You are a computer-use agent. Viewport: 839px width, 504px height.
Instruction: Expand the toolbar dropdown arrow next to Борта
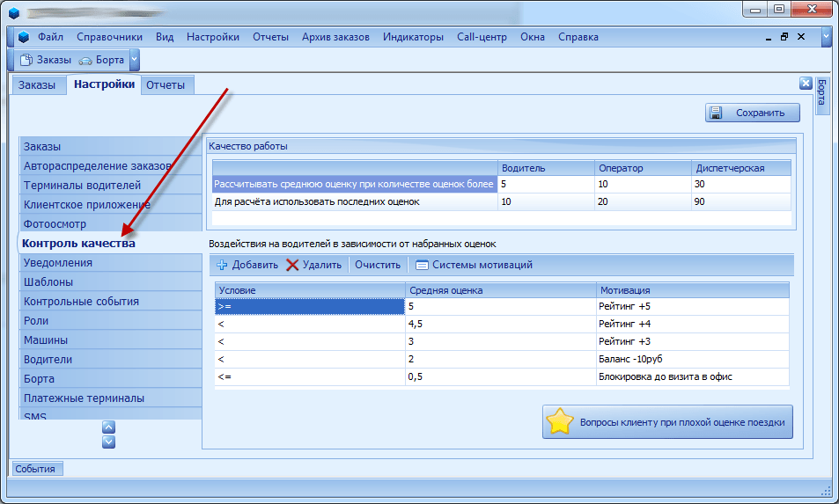tap(135, 60)
